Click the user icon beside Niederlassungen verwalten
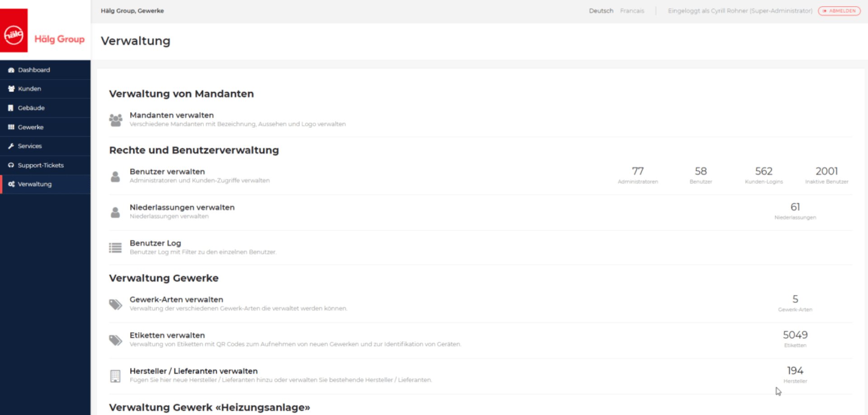 click(115, 212)
